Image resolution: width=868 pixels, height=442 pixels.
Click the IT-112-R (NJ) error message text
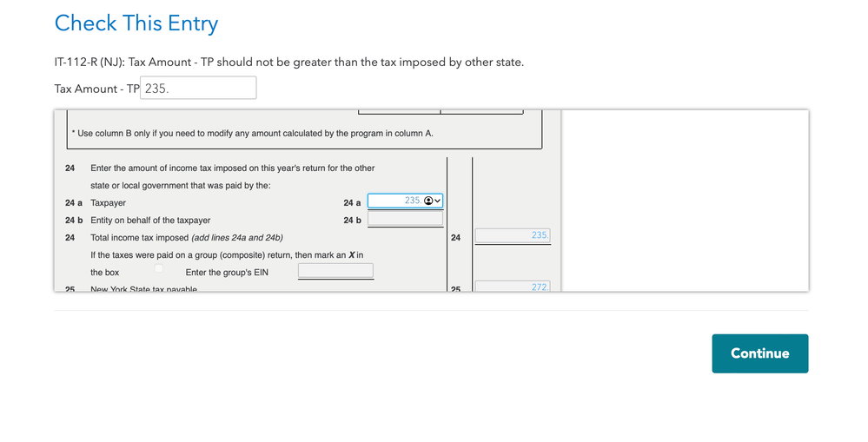tap(288, 63)
